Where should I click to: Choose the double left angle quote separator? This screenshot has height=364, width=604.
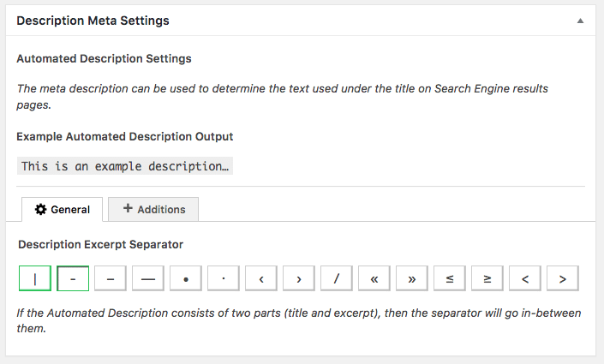(x=374, y=278)
